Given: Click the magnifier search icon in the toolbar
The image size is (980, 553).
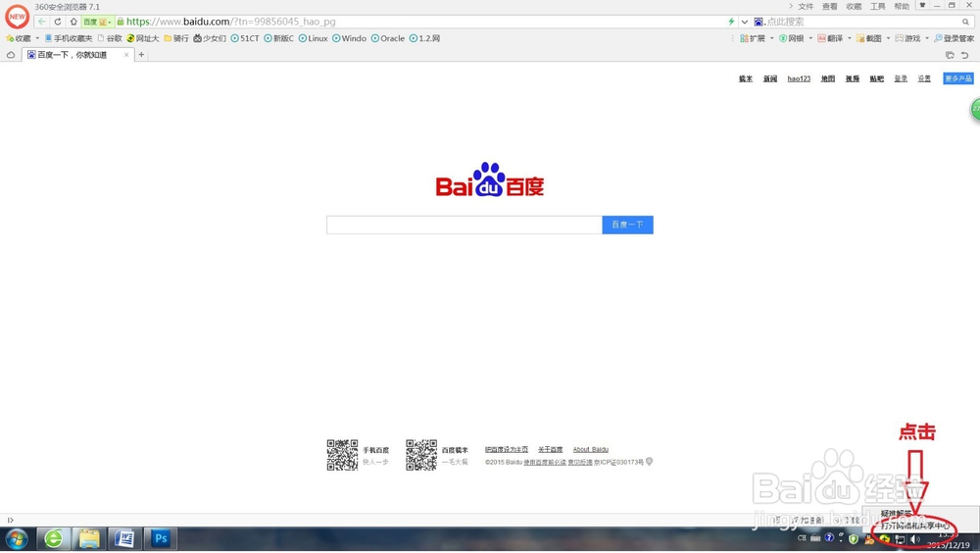Looking at the screenshot, I should [x=965, y=22].
